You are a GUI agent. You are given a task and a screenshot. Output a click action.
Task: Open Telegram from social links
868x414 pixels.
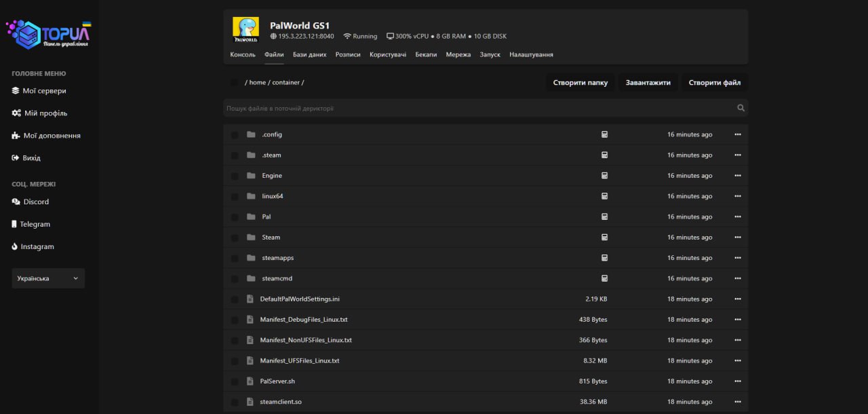pyautogui.click(x=31, y=224)
